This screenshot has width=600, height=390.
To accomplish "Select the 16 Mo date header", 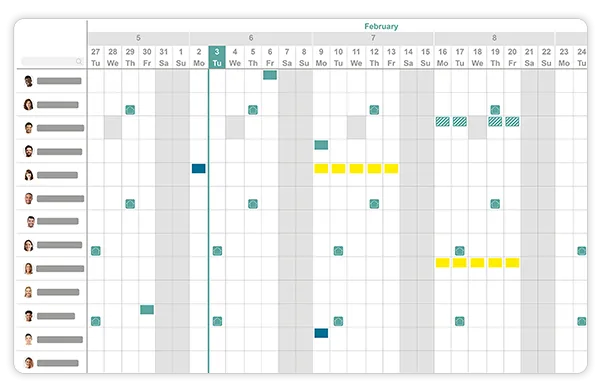I will [x=443, y=57].
